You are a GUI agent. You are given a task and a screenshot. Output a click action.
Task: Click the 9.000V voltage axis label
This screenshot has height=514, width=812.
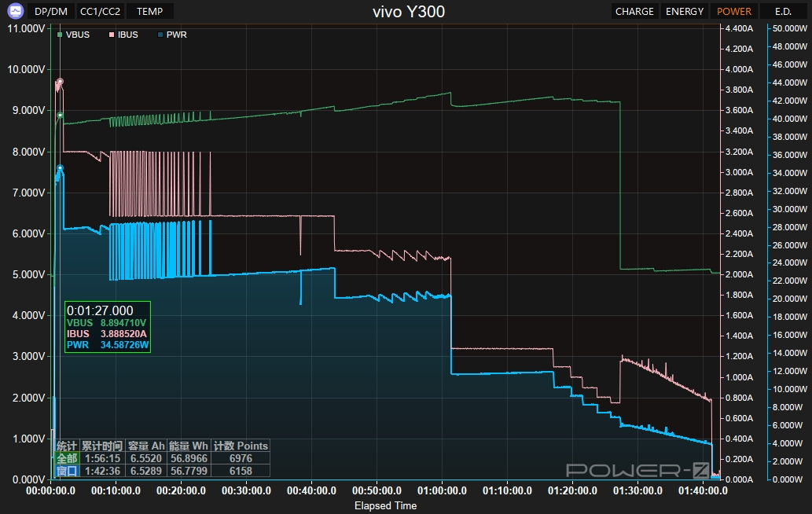pos(28,110)
